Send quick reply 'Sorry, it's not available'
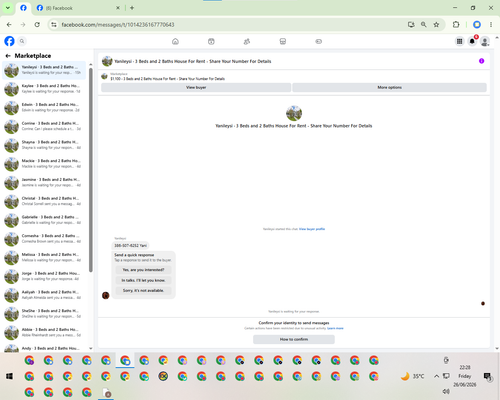This screenshot has width=500, height=400. (x=143, y=290)
